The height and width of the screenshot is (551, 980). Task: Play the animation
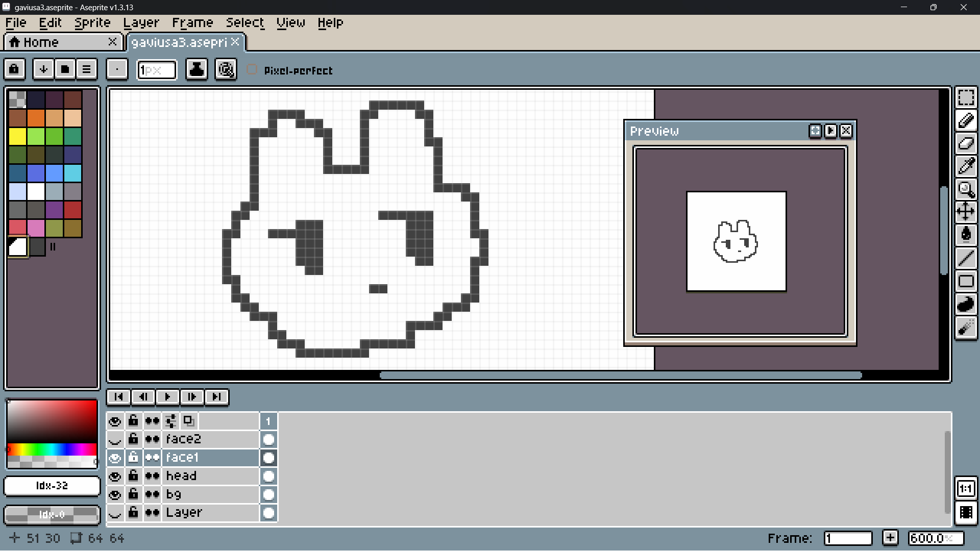point(167,396)
